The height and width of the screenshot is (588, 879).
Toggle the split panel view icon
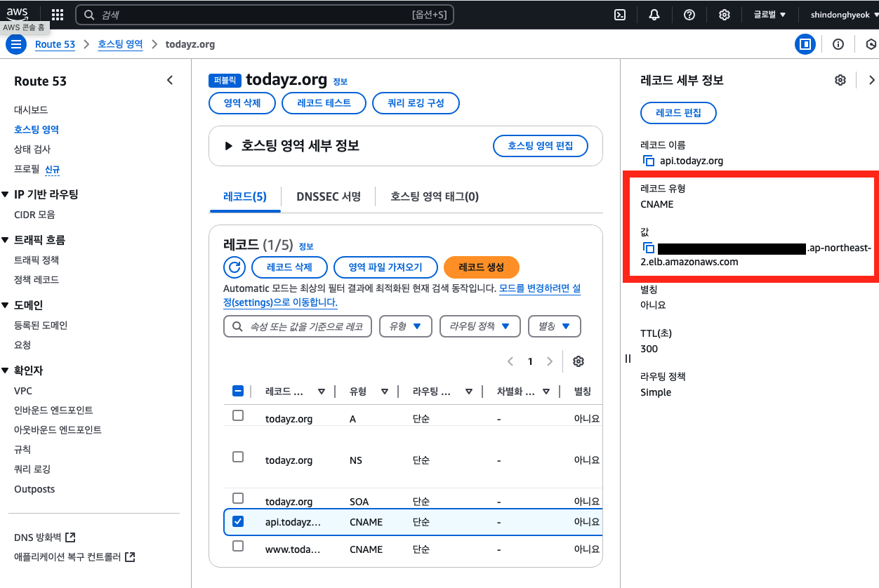(x=805, y=44)
